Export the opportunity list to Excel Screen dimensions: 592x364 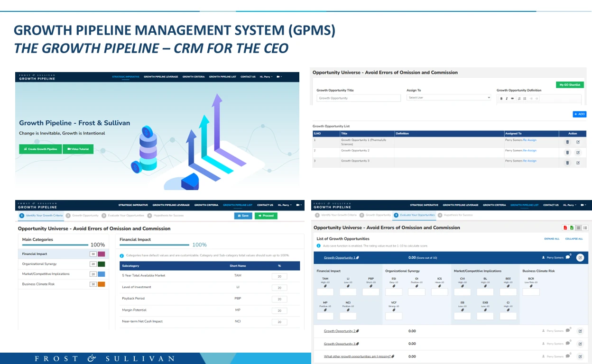coord(572,227)
